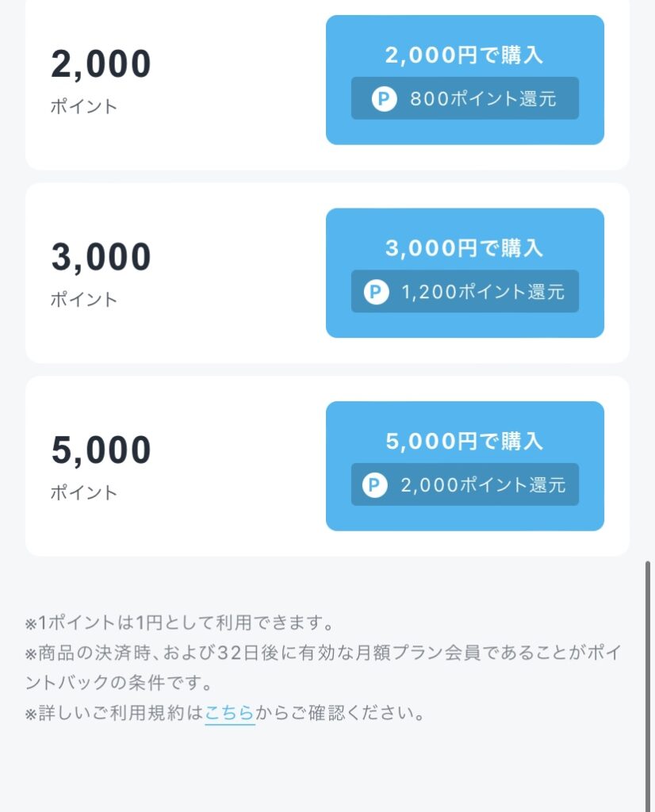This screenshot has width=655, height=812.
Task: Tap the 1,200ポイント還元 badge
Action: pyautogui.click(x=465, y=291)
